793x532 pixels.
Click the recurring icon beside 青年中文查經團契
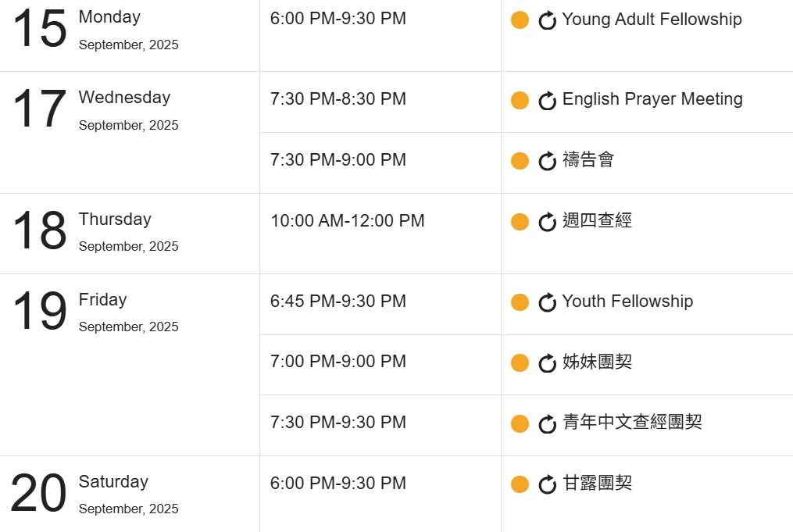[x=547, y=423]
